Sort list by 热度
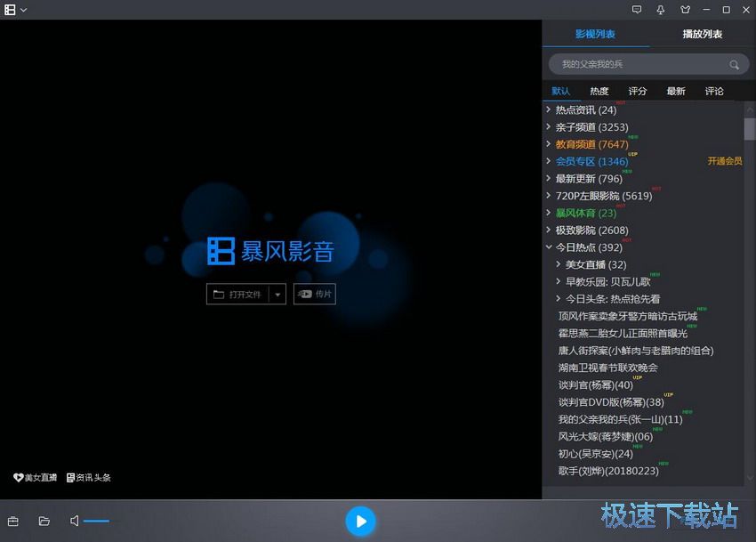The height and width of the screenshot is (542, 756). [x=599, y=91]
